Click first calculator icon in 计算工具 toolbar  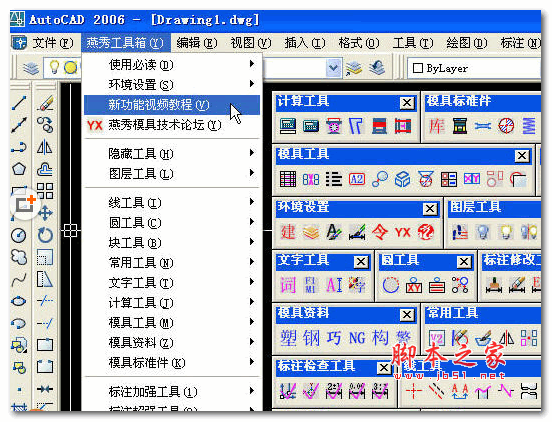288,126
